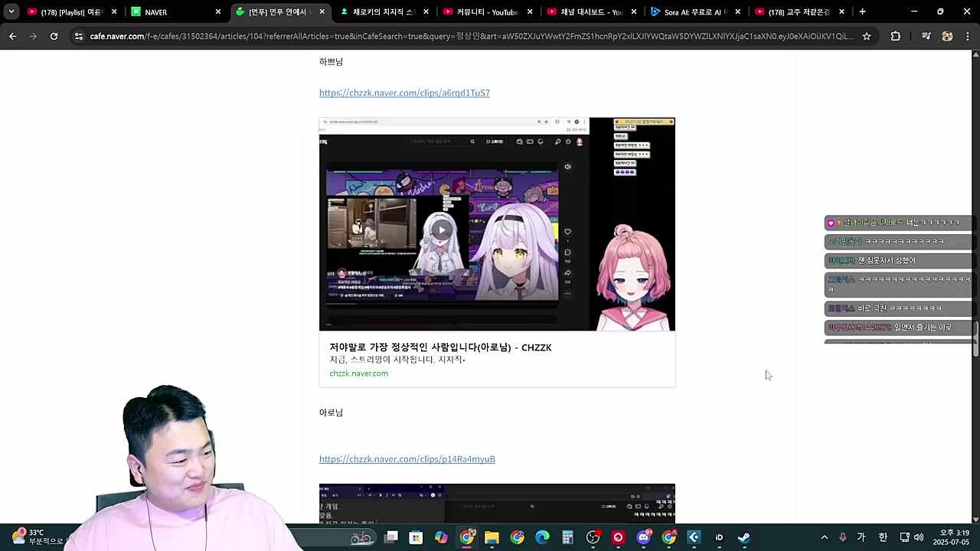Viewport: 980px width, 551px height.
Task: Open the red record app taskbar icon
Action: coord(618,537)
